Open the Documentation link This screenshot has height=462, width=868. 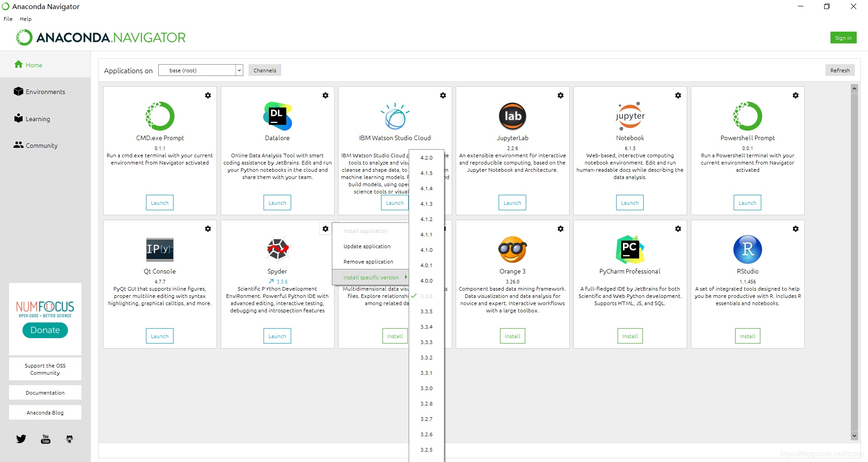point(45,393)
